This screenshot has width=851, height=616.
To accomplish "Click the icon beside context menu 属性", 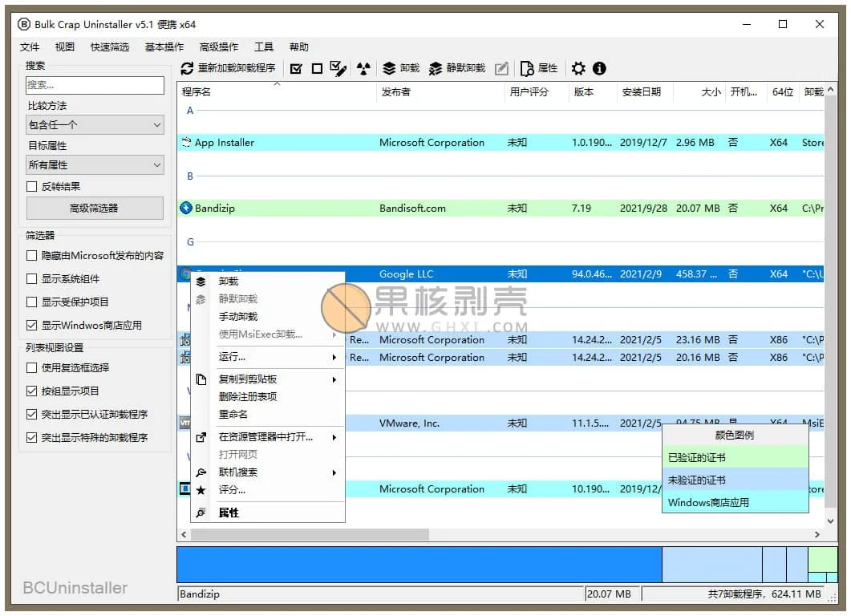I will pos(201,513).
